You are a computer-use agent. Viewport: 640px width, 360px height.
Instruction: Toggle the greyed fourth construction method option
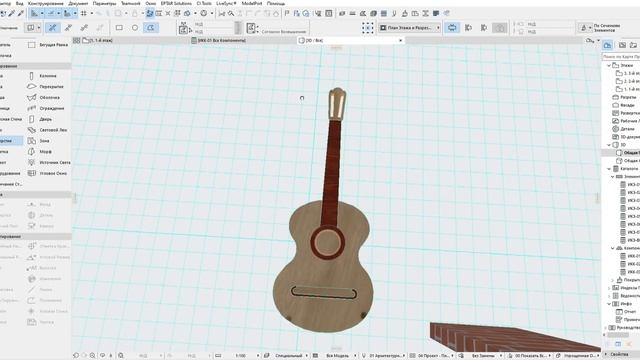[x=100, y=28]
